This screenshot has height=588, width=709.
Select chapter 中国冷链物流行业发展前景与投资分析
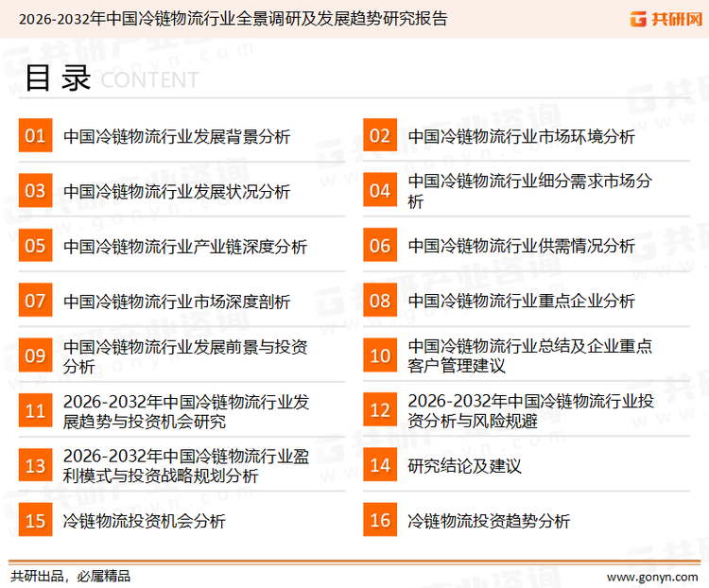tap(185, 356)
